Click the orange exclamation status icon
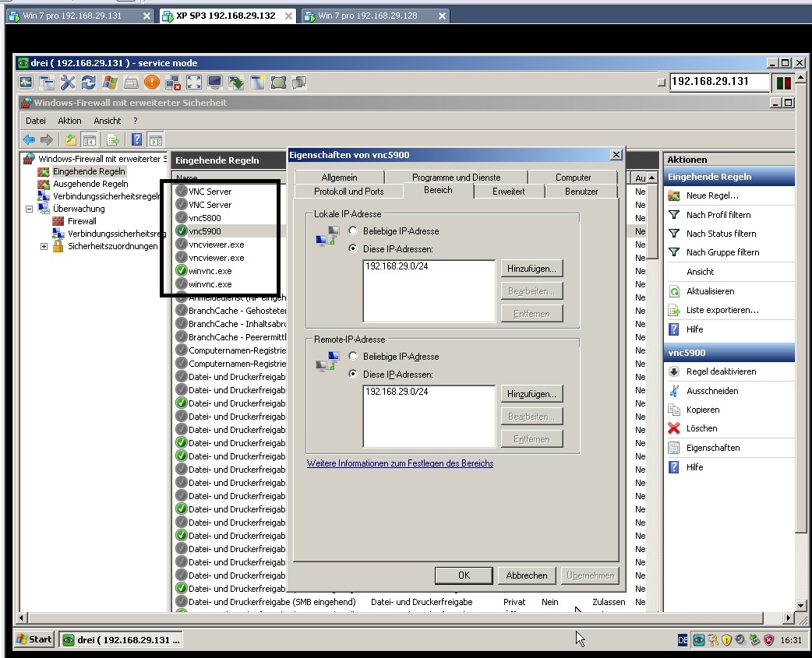This screenshot has width=812, height=658. point(152,83)
